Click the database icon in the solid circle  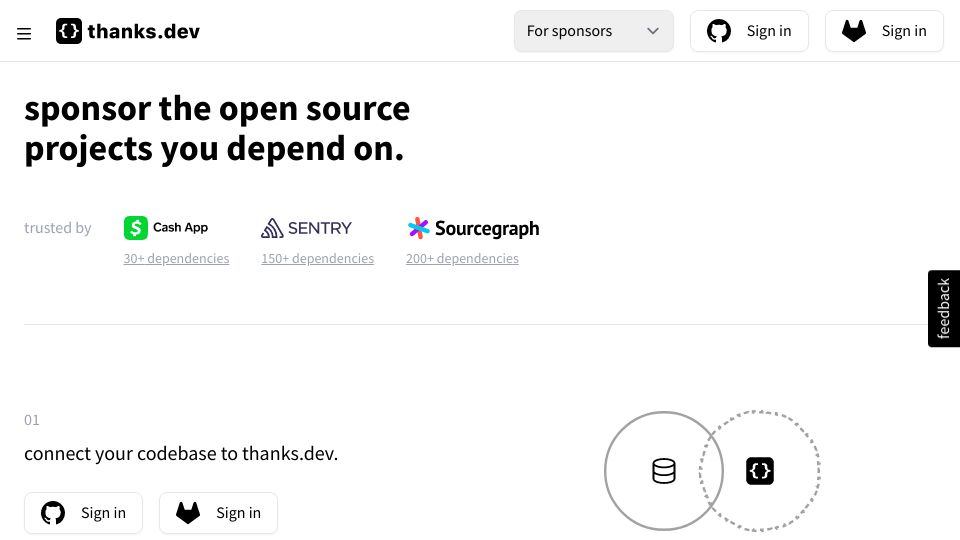[664, 471]
